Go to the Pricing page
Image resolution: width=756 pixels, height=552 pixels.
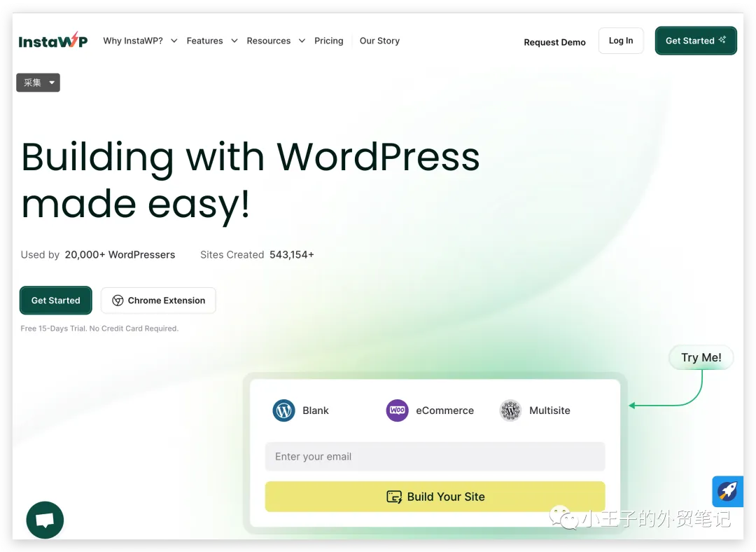pyautogui.click(x=329, y=41)
